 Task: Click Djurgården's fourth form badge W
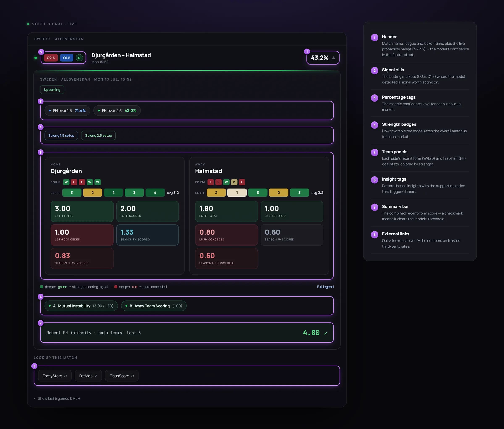coord(90,182)
